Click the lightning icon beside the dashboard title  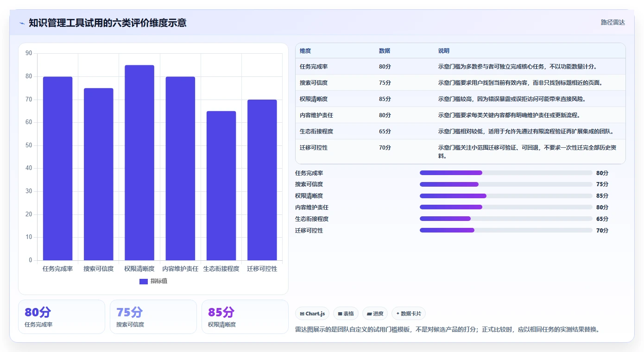click(x=22, y=23)
